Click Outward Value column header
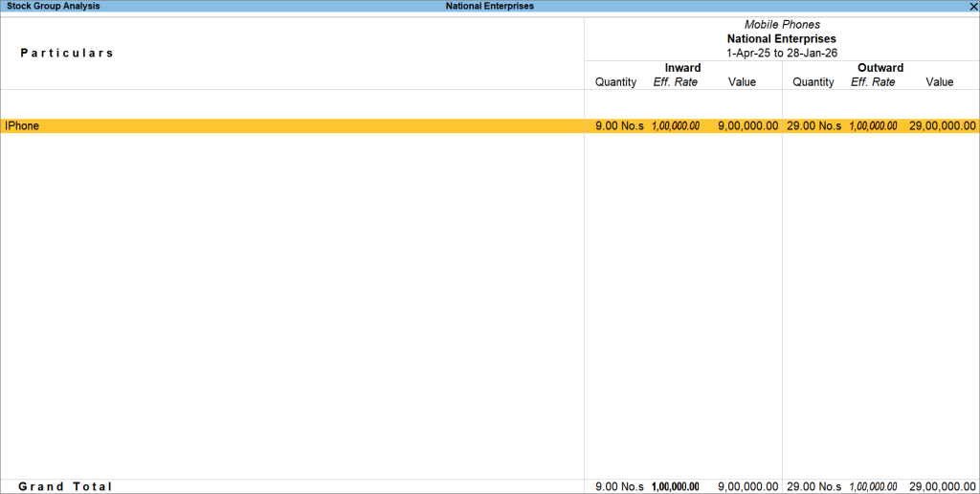The image size is (980, 494). tap(940, 82)
